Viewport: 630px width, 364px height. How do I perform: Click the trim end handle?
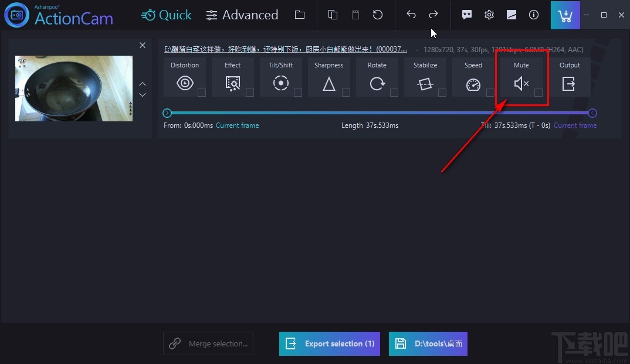(592, 113)
